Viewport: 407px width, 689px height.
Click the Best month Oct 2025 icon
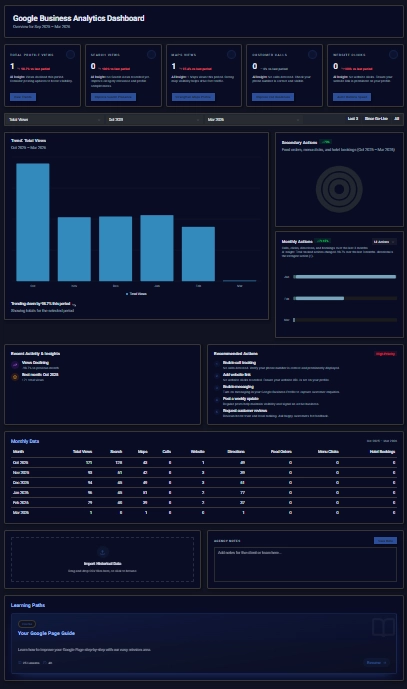point(15,377)
